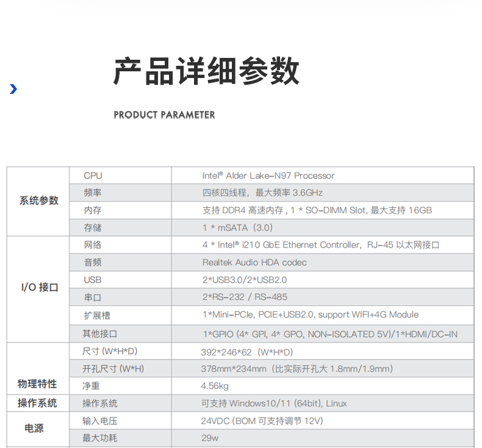This screenshot has width=482, height=448.
Task: Click the Intel i210 GbE Ethernet Controller text
Action: click(x=321, y=245)
